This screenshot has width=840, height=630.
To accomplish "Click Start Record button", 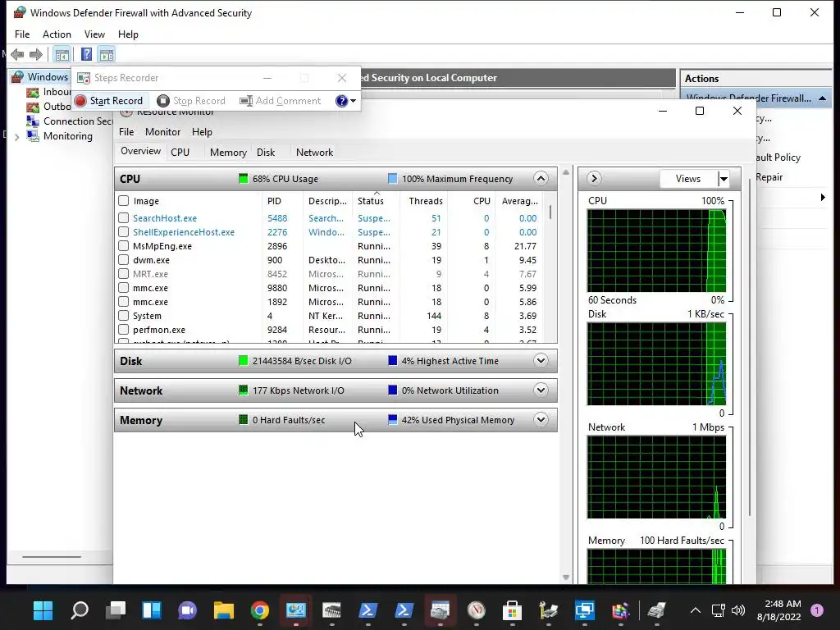I will click(109, 101).
